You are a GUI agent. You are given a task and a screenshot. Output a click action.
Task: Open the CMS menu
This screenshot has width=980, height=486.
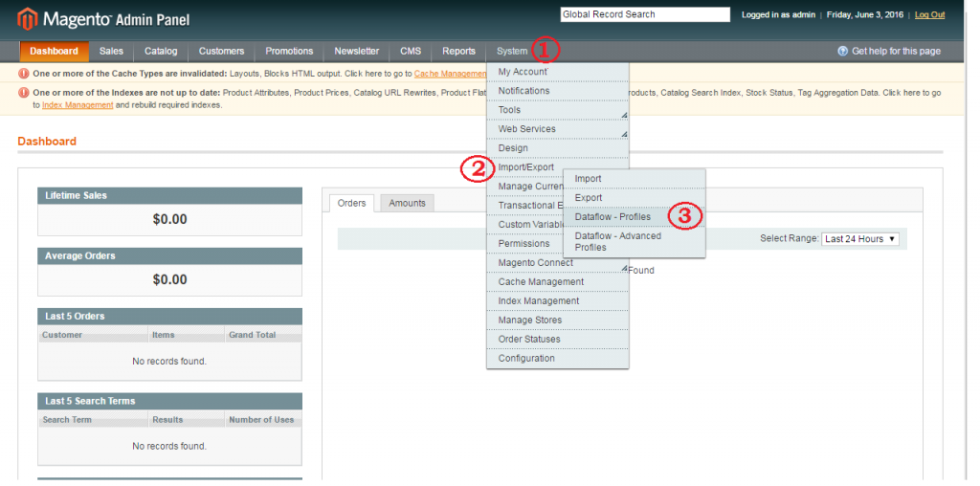411,52
